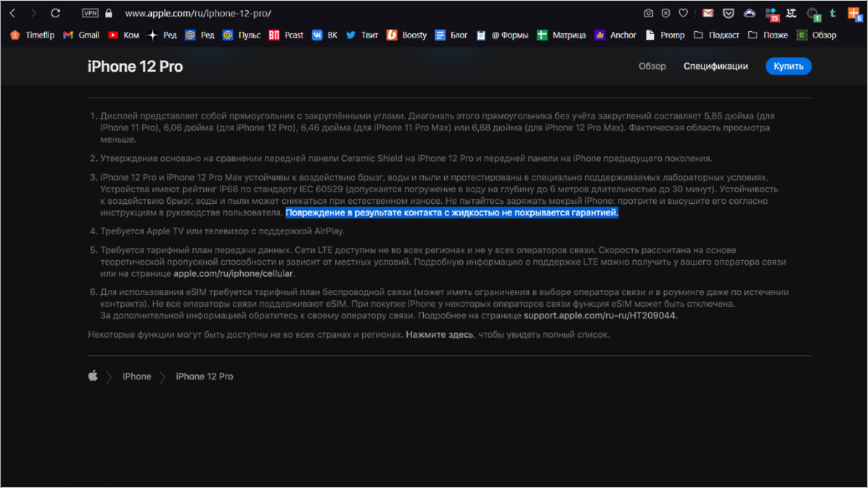This screenshot has height=488, width=868.
Task: Open the Пульс bookmark
Action: [242, 35]
